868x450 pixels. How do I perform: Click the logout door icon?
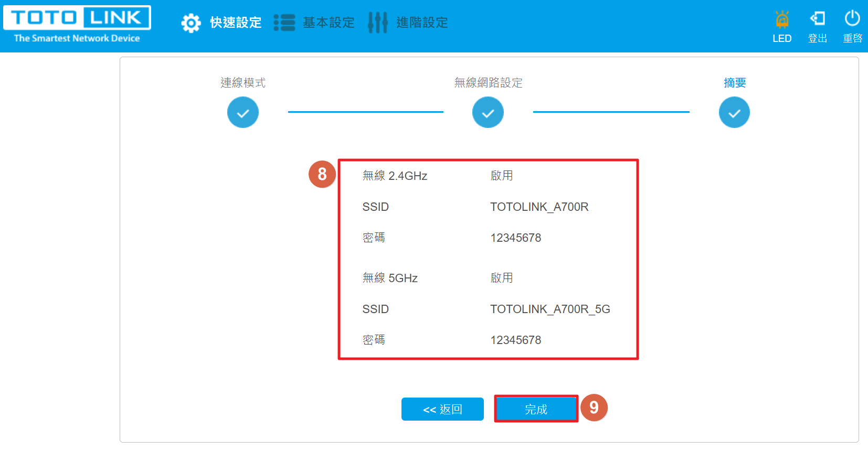[818, 19]
